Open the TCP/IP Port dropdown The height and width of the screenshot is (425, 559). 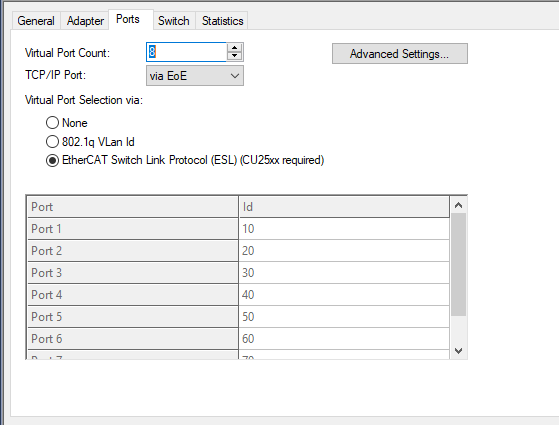coord(195,76)
